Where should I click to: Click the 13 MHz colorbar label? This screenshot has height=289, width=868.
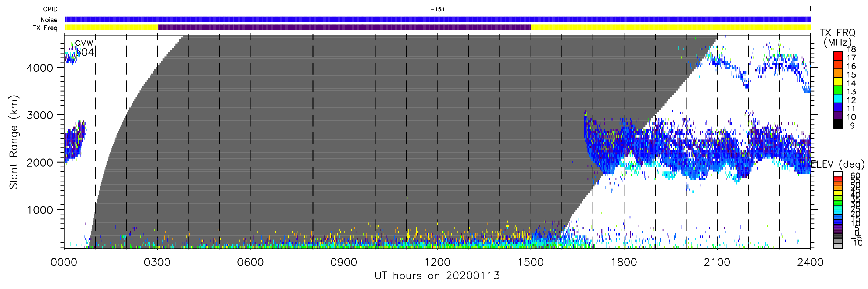[x=851, y=92]
